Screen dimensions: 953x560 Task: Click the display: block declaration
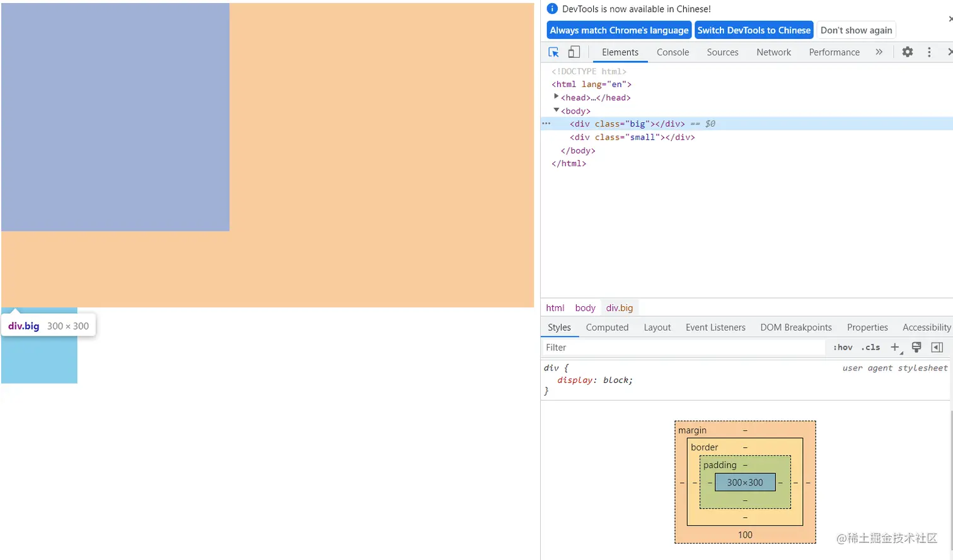point(595,380)
